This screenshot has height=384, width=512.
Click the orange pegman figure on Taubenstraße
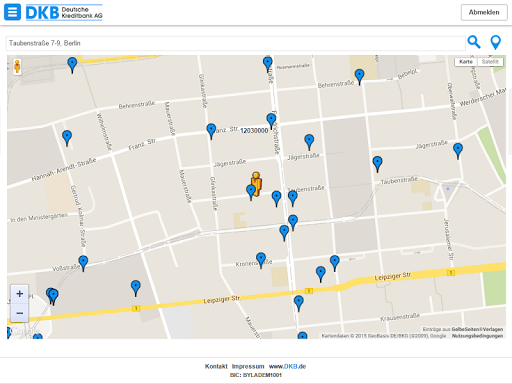click(x=256, y=184)
